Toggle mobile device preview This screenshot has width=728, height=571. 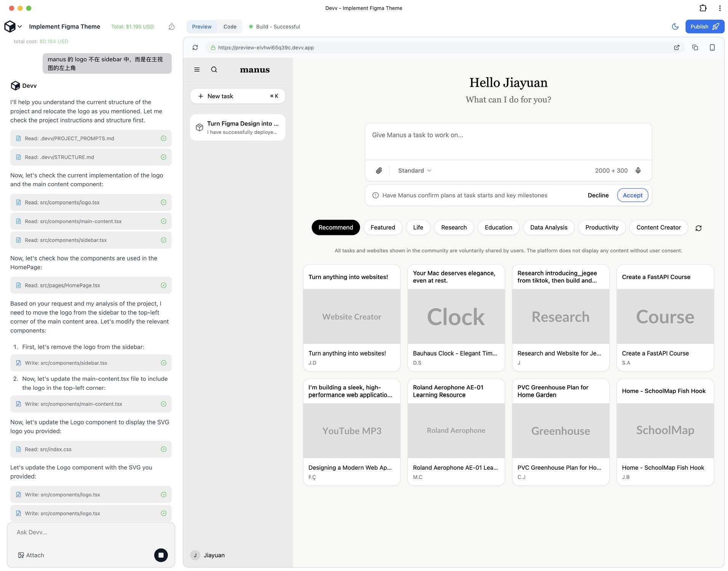(x=712, y=48)
